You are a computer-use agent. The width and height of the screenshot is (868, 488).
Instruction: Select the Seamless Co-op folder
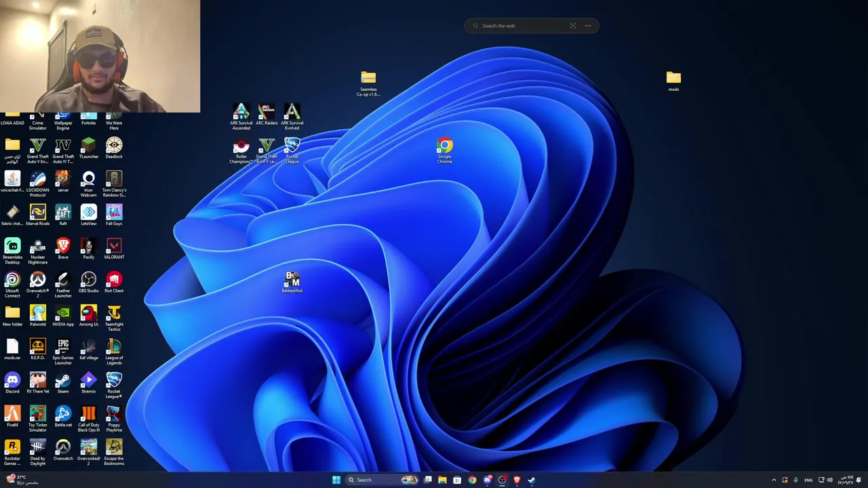click(x=368, y=83)
